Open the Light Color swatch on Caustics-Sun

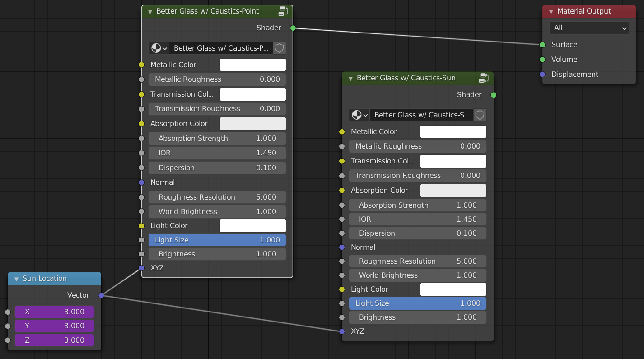coord(453,289)
